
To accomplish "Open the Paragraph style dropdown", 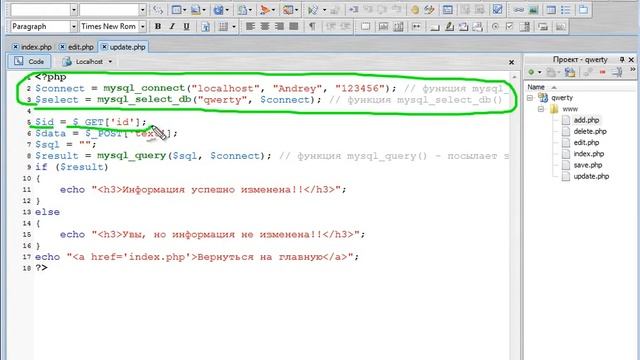I will point(74,27).
